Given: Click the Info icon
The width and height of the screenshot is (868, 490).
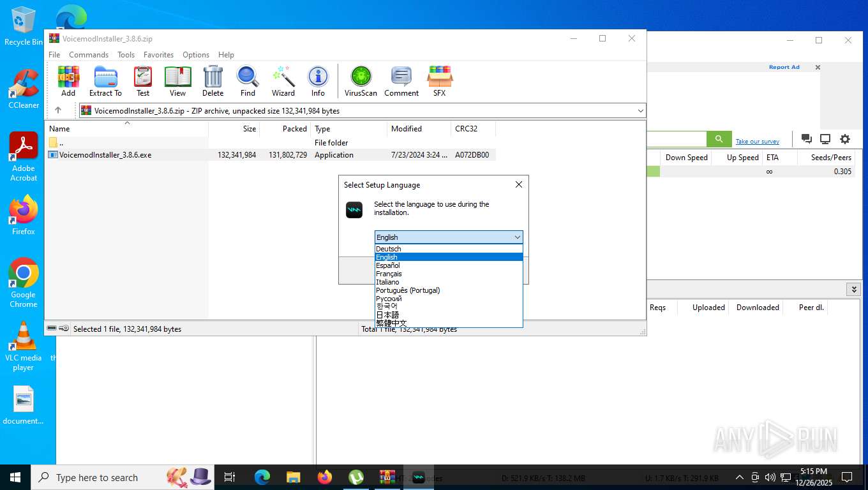Looking at the screenshot, I should click(x=318, y=81).
